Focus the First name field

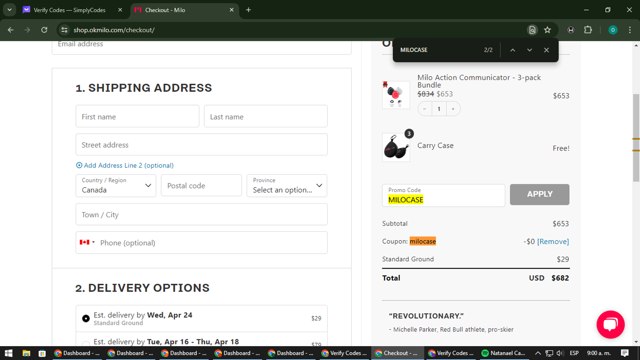coord(137,117)
